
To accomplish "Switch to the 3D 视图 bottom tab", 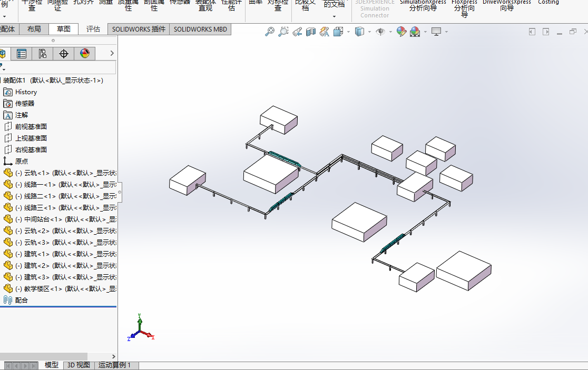I will click(x=79, y=365).
